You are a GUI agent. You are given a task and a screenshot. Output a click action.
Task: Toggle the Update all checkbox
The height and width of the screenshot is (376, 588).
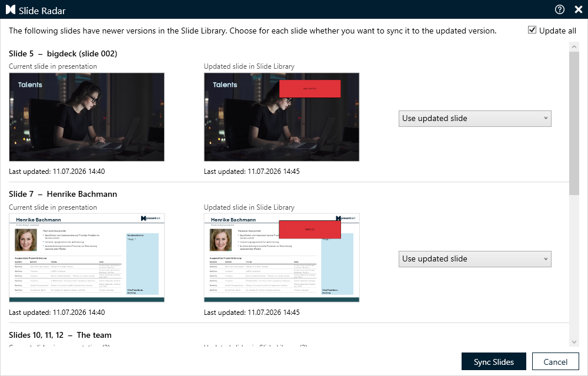click(532, 29)
